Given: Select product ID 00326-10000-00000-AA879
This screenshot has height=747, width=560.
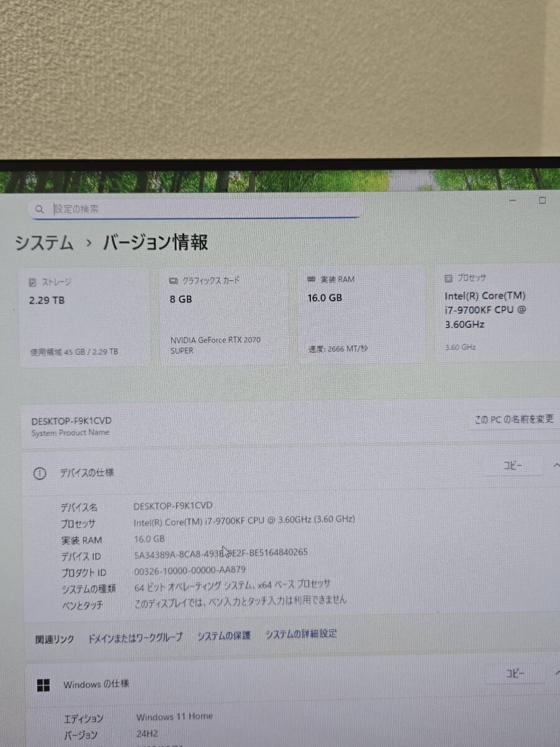Looking at the screenshot, I should coord(190,570).
